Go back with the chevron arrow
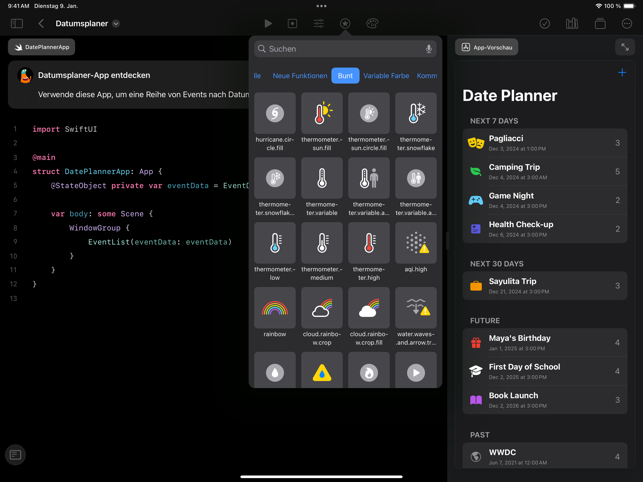Image resolution: width=643 pixels, height=482 pixels. 41,23
